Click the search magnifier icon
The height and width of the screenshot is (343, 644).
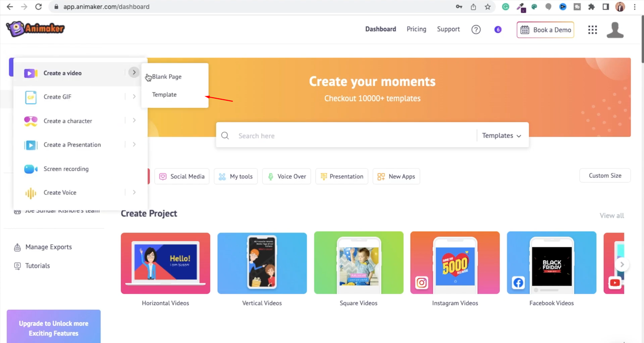[x=225, y=135]
